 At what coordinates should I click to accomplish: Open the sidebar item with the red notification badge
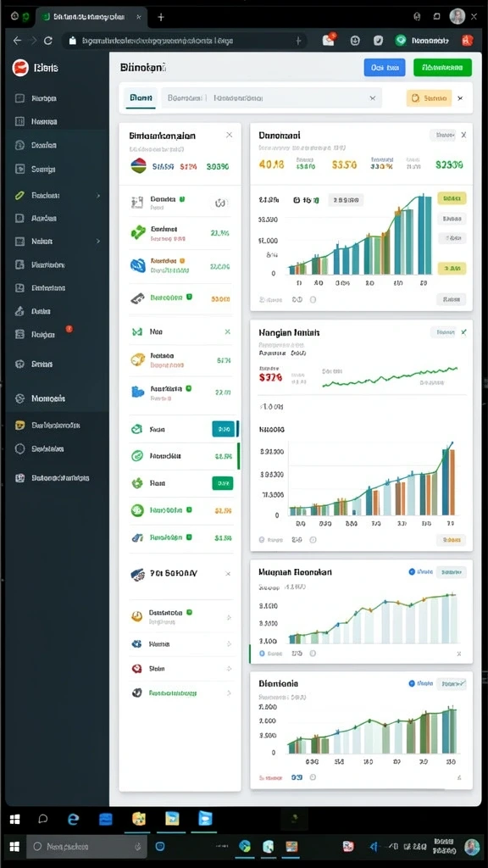tap(44, 334)
